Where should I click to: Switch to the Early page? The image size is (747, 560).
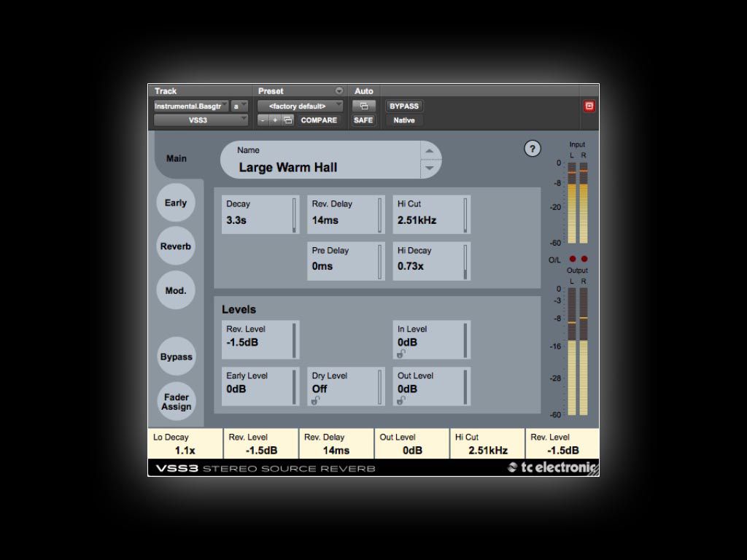pyautogui.click(x=176, y=203)
